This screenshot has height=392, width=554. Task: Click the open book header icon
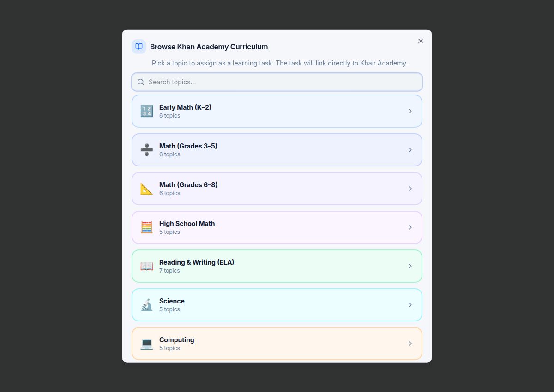(x=139, y=47)
